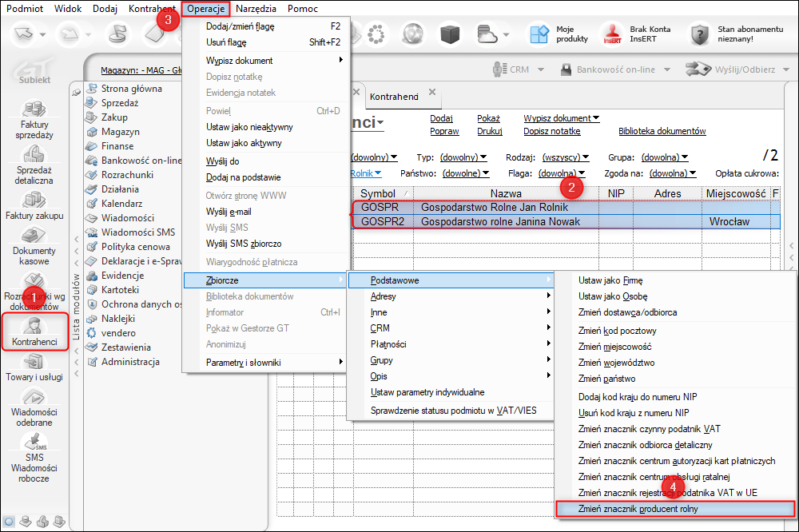Select Polityka cenowa in module list
Viewport: 799px width, 532px height.
click(x=136, y=247)
